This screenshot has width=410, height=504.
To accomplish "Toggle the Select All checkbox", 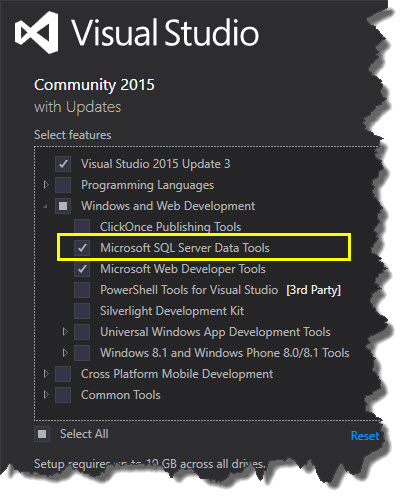I will [x=42, y=434].
